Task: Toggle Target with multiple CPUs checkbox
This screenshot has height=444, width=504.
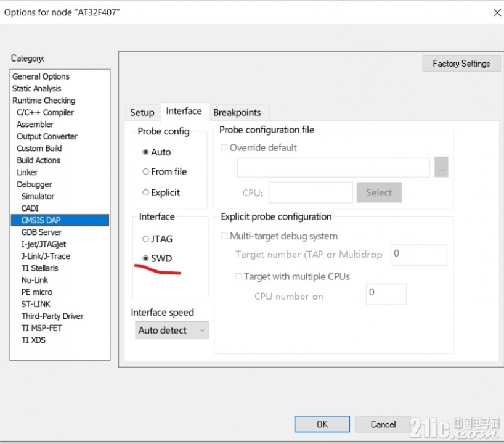Action: click(x=238, y=276)
